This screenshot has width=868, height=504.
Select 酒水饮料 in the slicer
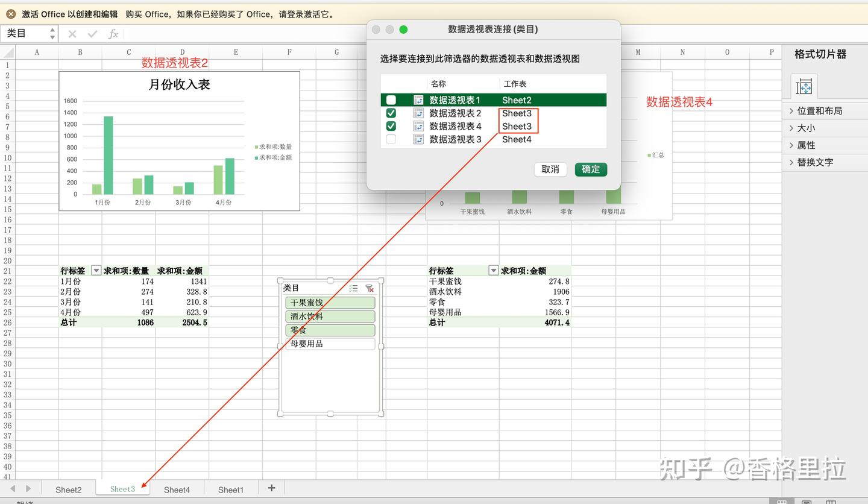click(x=330, y=317)
